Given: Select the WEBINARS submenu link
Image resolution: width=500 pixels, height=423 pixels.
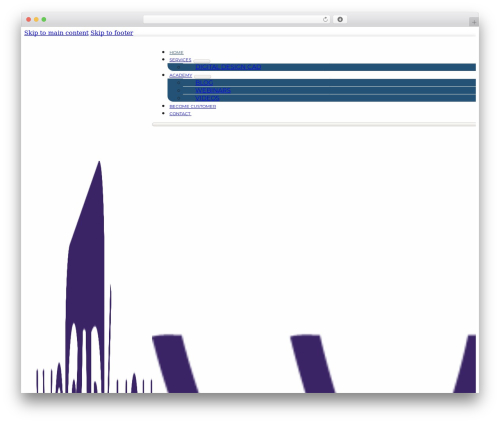Looking at the screenshot, I should point(213,90).
